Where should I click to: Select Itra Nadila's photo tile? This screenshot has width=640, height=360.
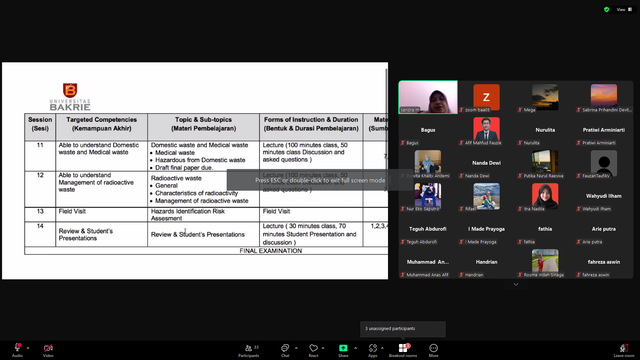coord(545,196)
